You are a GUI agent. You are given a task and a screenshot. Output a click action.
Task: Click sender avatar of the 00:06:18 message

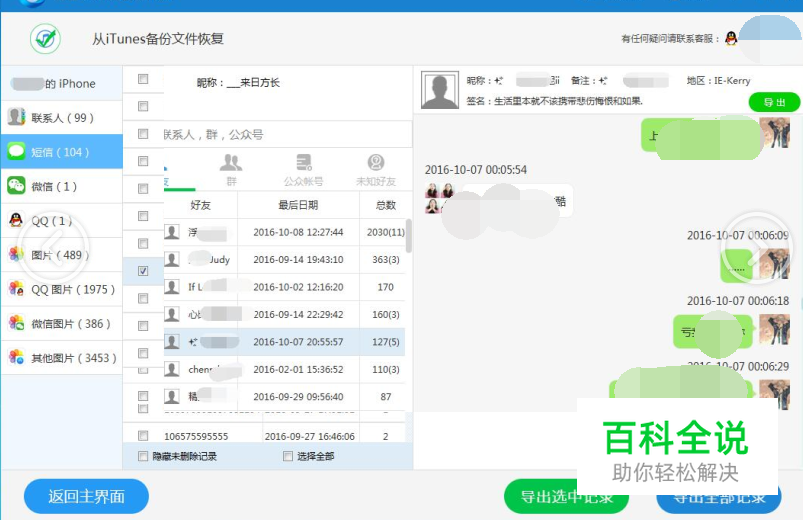pos(774,330)
